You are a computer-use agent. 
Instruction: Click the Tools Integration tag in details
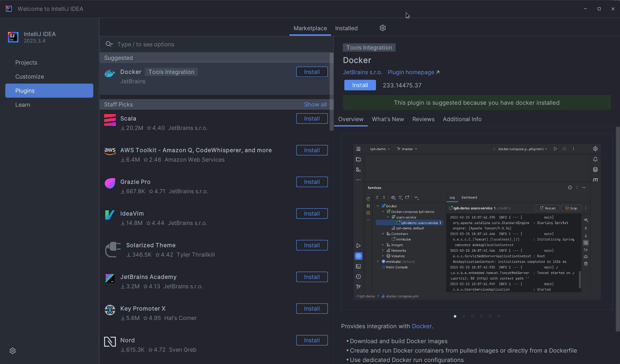click(369, 48)
